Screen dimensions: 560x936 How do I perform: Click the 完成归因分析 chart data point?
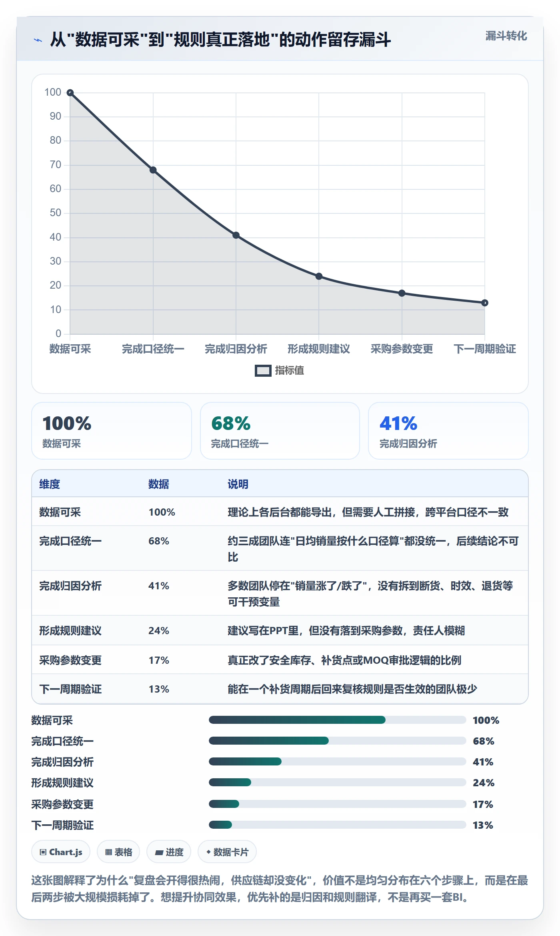tap(236, 235)
